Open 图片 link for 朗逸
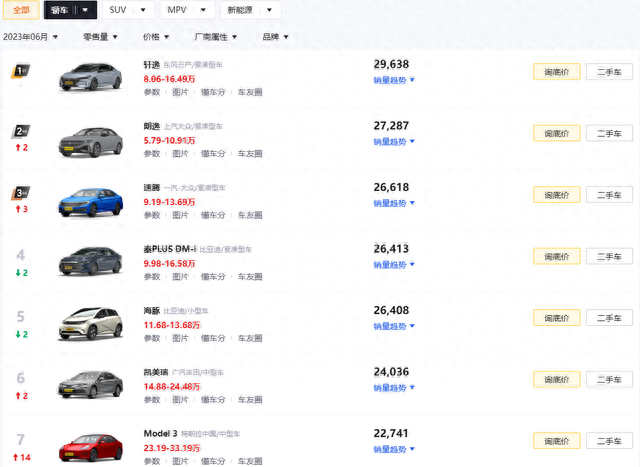 pyautogui.click(x=180, y=154)
